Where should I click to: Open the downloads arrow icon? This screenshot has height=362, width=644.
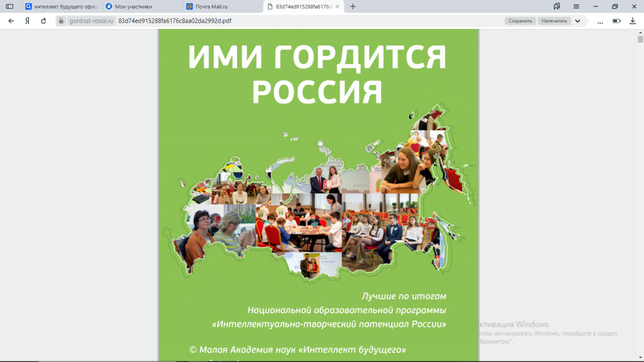[x=633, y=21]
